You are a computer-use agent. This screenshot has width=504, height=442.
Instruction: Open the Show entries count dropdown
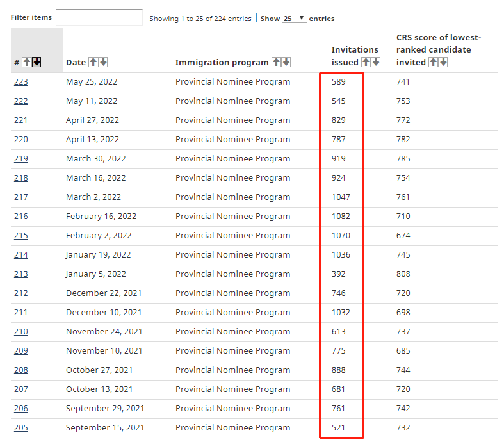[x=294, y=19]
